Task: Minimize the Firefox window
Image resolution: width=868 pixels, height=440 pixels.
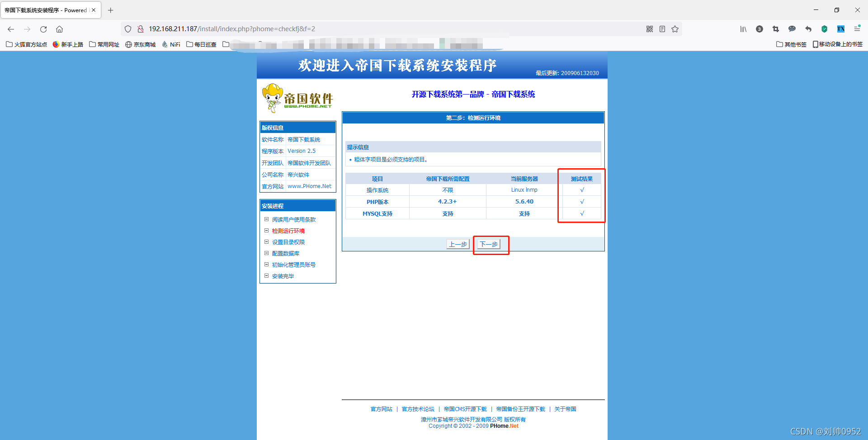Action: (x=816, y=10)
